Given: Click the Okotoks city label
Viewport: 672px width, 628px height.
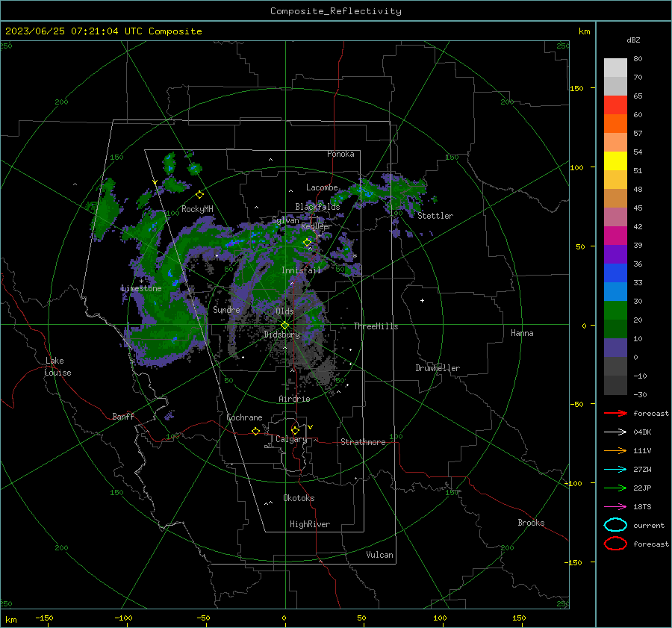Looking at the screenshot, I should [x=299, y=498].
